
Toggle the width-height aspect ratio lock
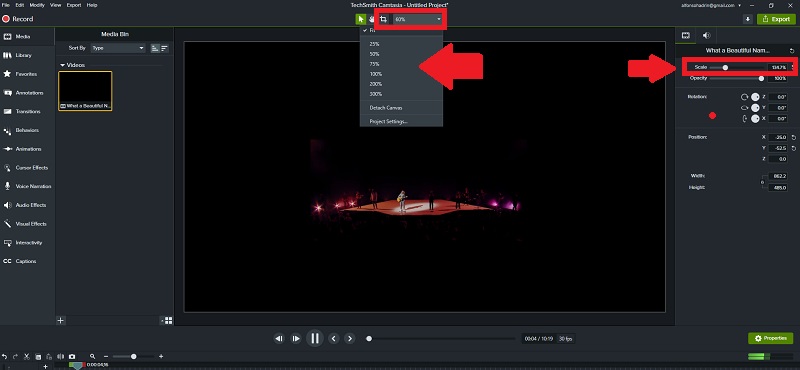[x=763, y=182]
